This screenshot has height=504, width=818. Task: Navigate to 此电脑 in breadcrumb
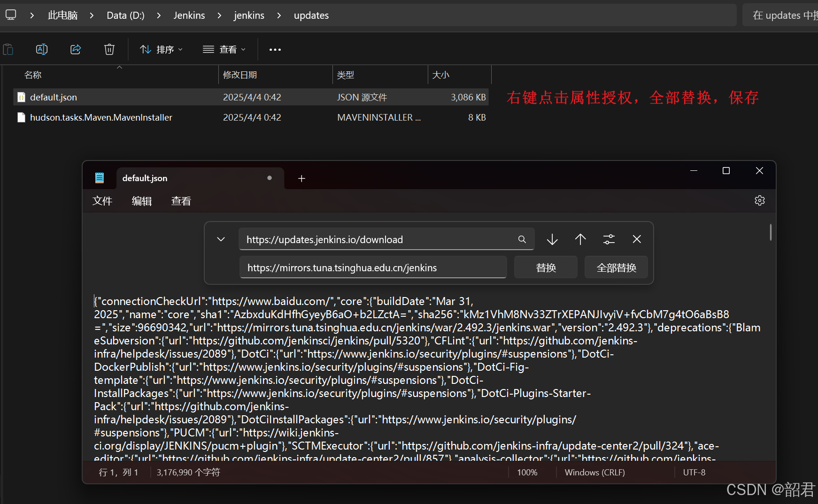click(62, 15)
